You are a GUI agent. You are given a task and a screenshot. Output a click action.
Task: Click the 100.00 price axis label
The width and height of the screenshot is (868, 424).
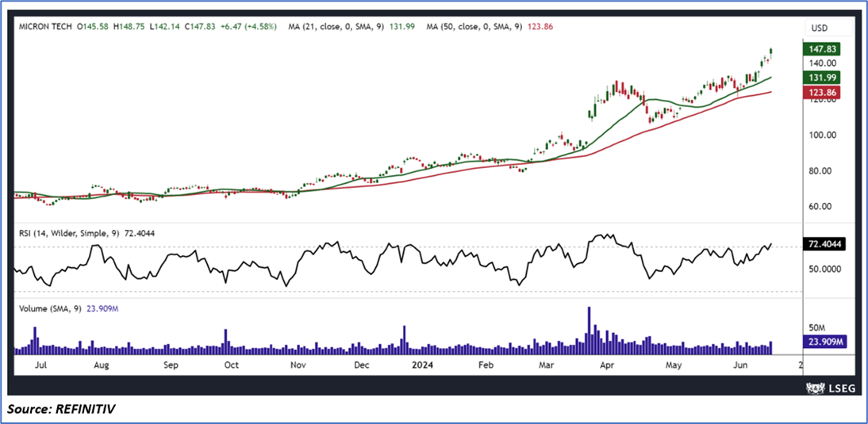click(x=822, y=136)
